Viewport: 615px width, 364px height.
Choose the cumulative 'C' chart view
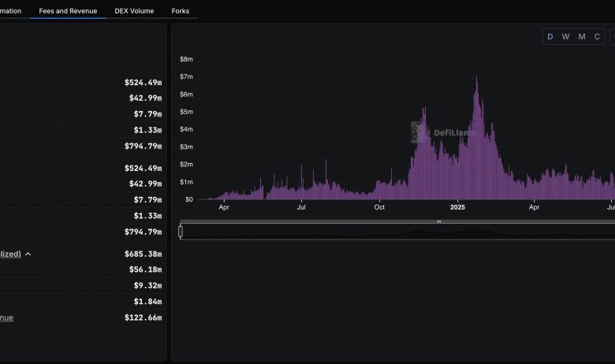(x=597, y=37)
